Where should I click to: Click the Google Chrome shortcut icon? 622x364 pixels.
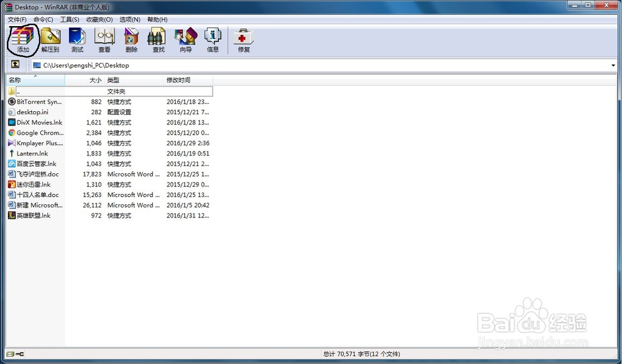[x=11, y=133]
